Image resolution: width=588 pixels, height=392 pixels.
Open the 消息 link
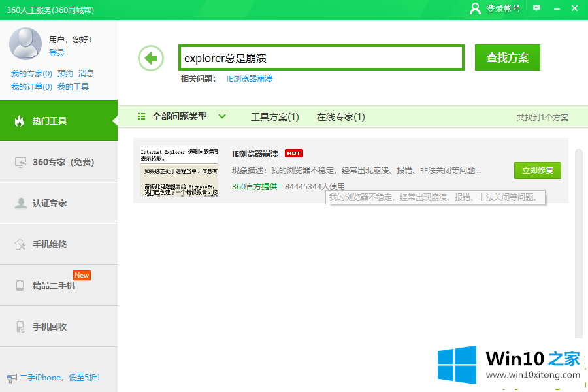pyautogui.click(x=86, y=74)
